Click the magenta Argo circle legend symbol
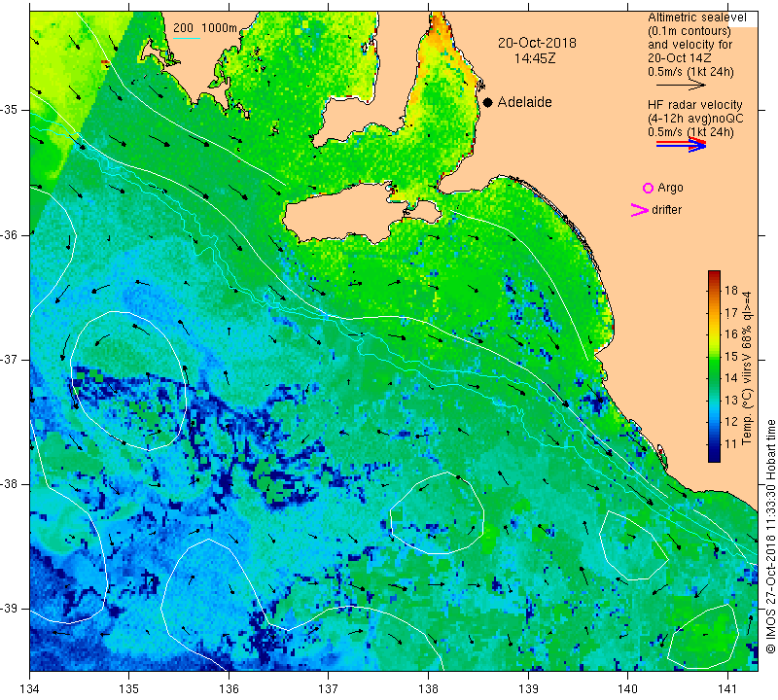 648,188
